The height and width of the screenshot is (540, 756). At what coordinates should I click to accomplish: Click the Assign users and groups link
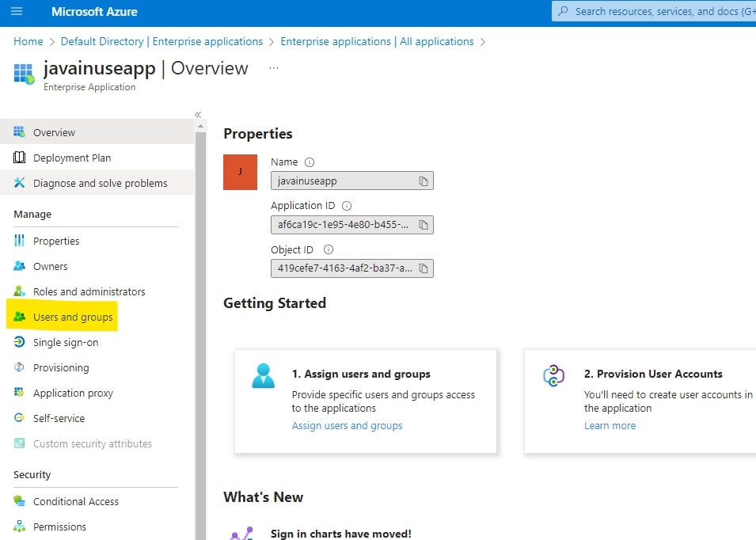(347, 425)
